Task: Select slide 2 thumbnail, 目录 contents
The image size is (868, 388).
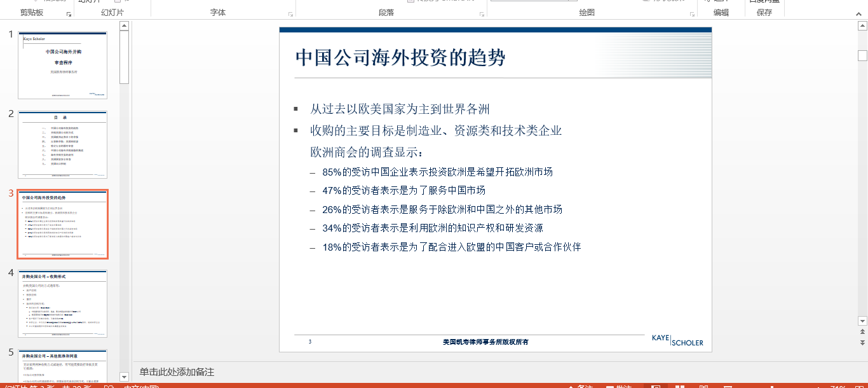Action: 63,144
